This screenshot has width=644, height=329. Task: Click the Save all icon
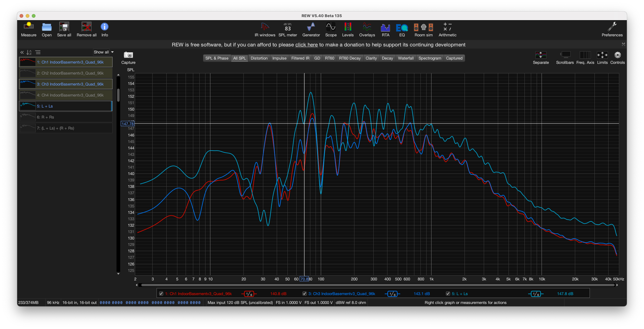pos(64,30)
